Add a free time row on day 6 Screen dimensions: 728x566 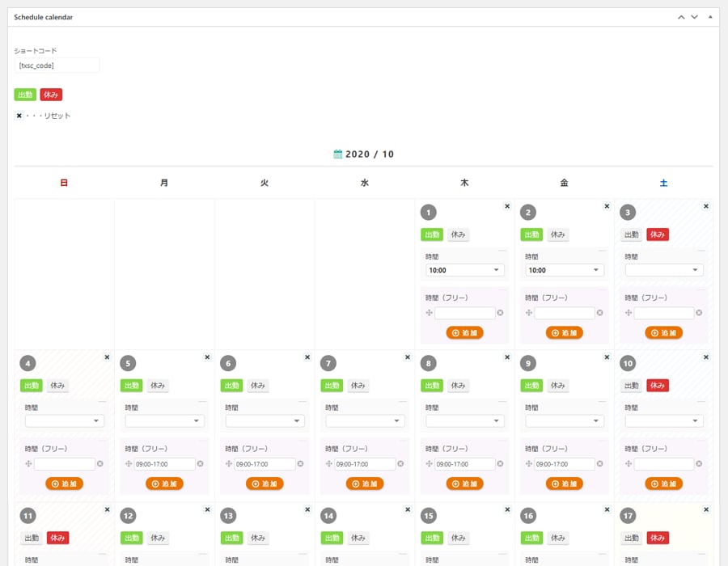[x=265, y=484]
